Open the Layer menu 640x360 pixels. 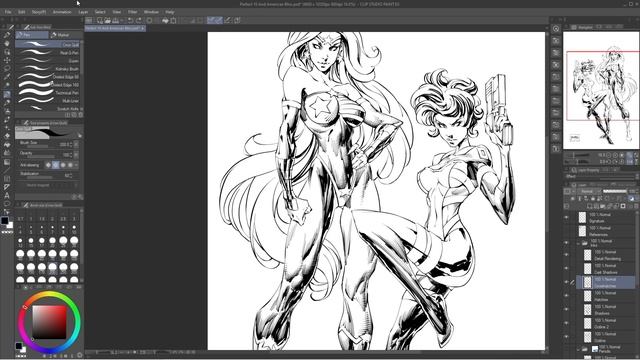tap(83, 12)
